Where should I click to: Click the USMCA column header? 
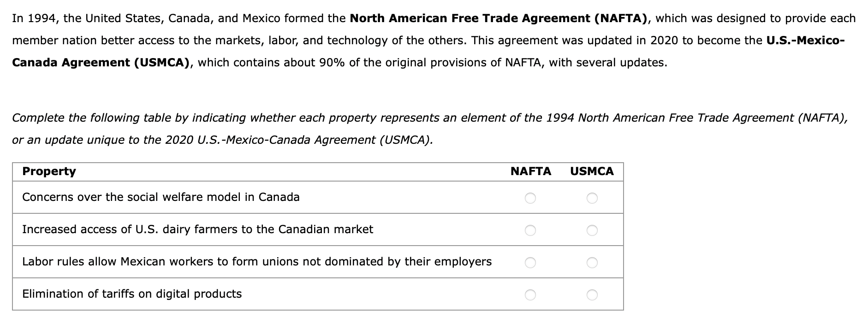click(592, 171)
